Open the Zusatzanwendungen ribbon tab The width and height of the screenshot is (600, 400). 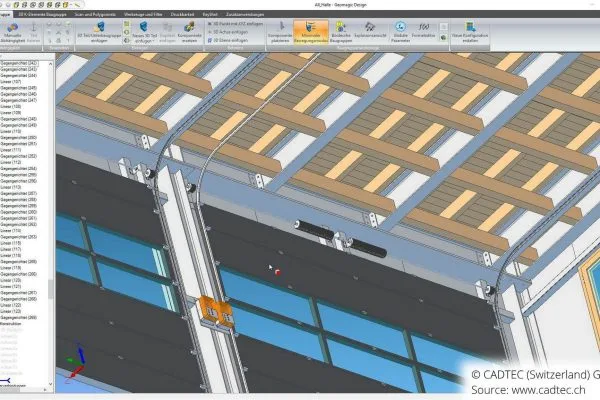point(245,15)
